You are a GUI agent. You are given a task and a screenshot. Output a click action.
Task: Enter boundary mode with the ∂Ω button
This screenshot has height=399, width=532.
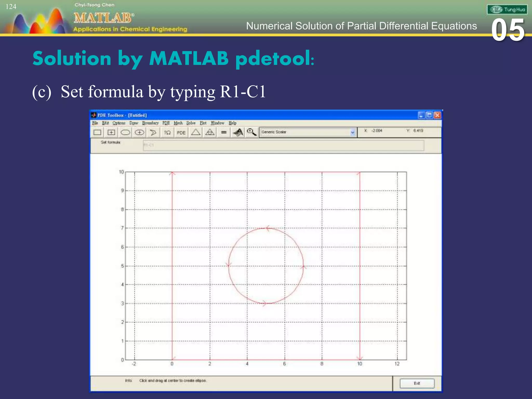(x=167, y=132)
